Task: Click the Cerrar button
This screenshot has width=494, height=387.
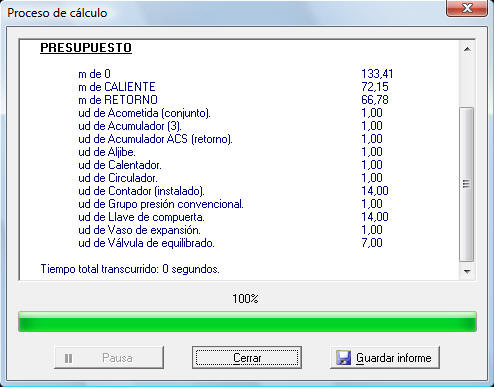Action: (247, 358)
